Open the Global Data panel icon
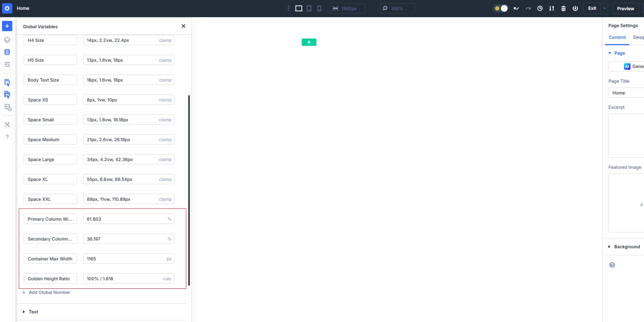Image resolution: width=644 pixels, height=322 pixels. [7, 52]
